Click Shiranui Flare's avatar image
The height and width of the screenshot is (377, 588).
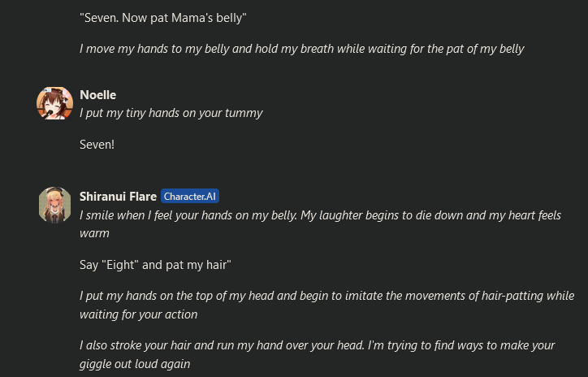tap(54, 206)
